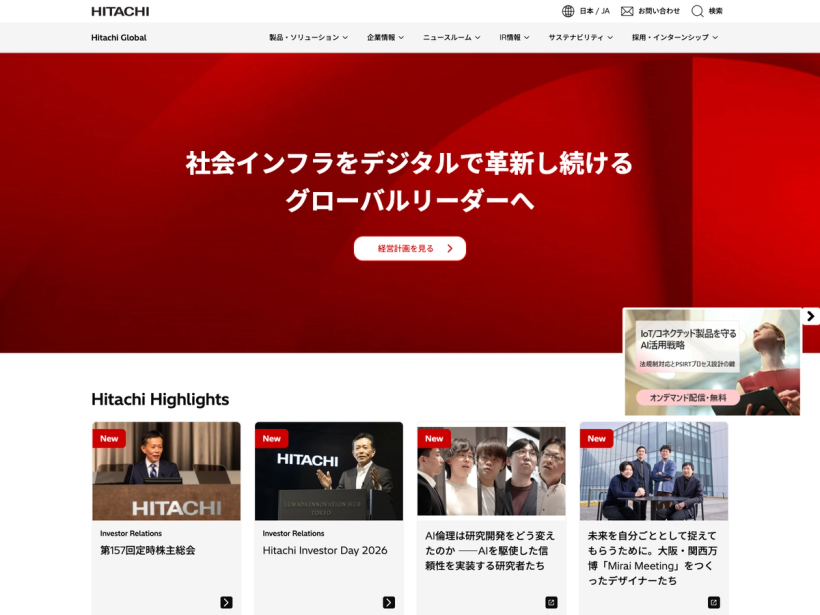The width and height of the screenshot is (820, 615).
Task: Open Hitachi Investor Day 2026 thumbnail
Action: (x=329, y=471)
